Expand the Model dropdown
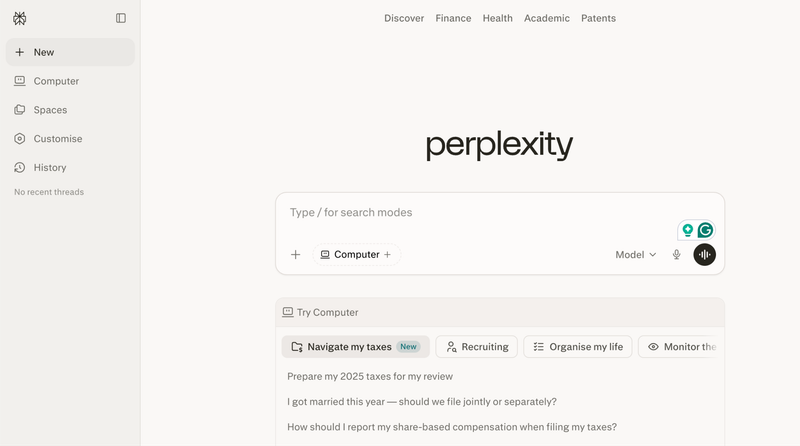The width and height of the screenshot is (800, 446). click(636, 255)
